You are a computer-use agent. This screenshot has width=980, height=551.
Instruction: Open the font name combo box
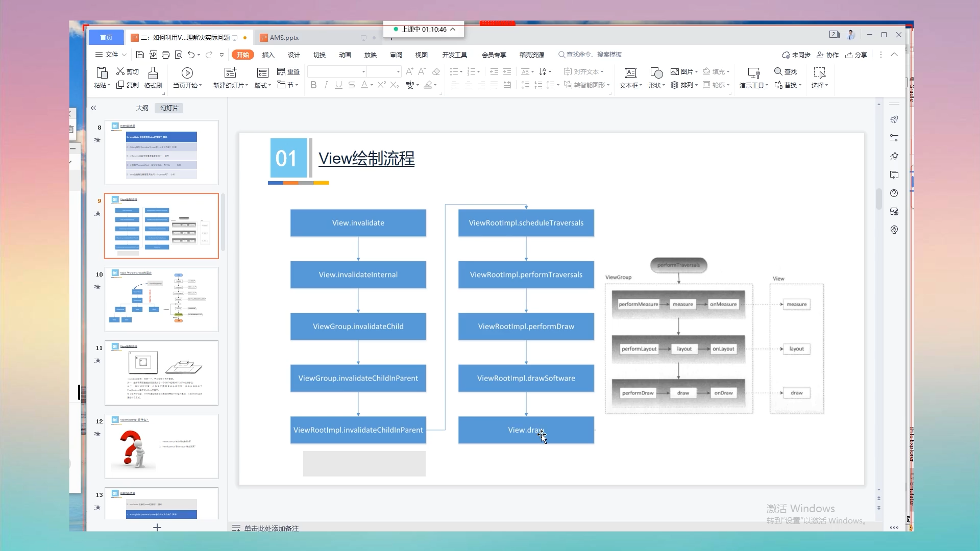337,72
